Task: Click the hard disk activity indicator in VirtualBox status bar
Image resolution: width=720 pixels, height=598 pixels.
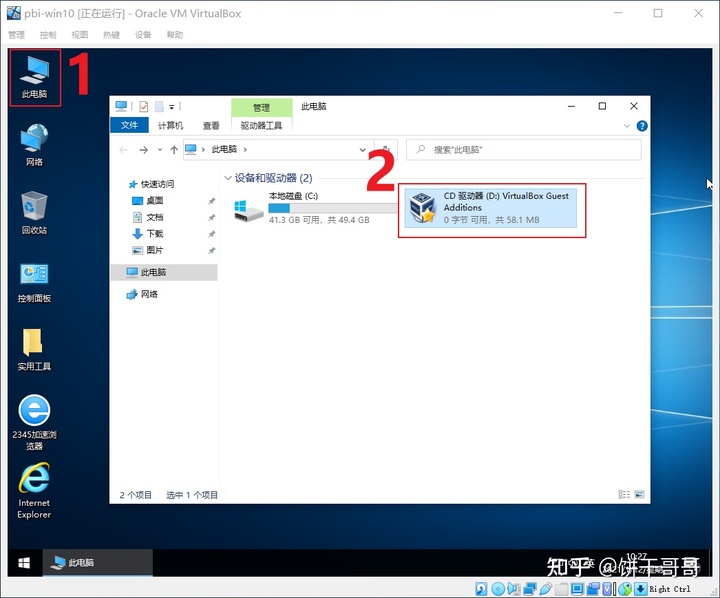Action: coord(481,589)
